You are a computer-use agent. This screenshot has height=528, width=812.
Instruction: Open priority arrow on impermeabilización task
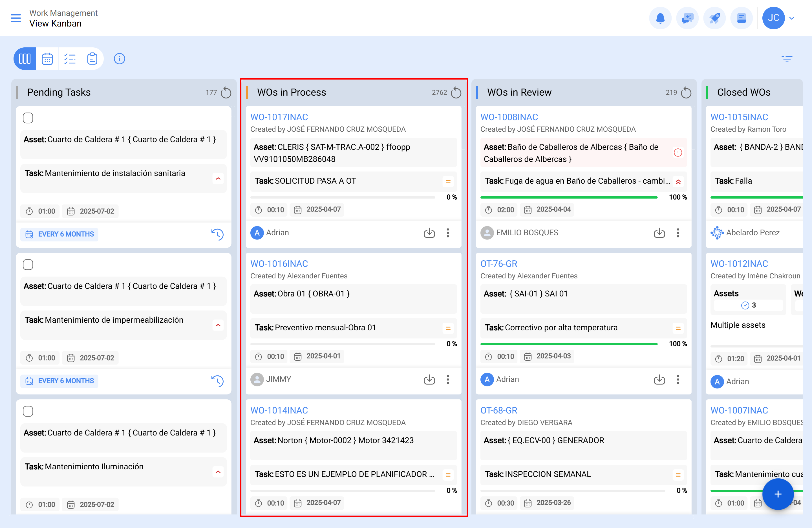click(x=218, y=325)
